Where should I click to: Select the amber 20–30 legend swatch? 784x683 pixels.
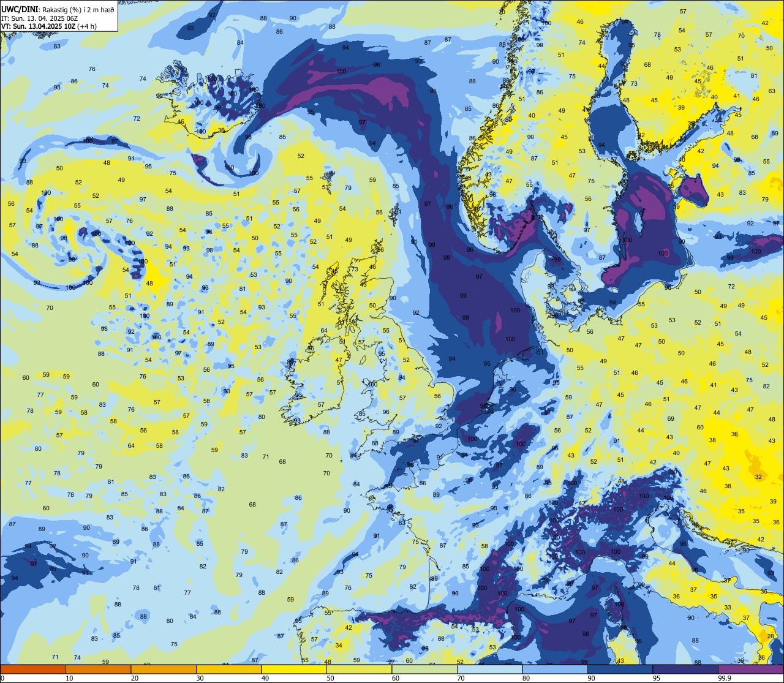[x=164, y=669]
